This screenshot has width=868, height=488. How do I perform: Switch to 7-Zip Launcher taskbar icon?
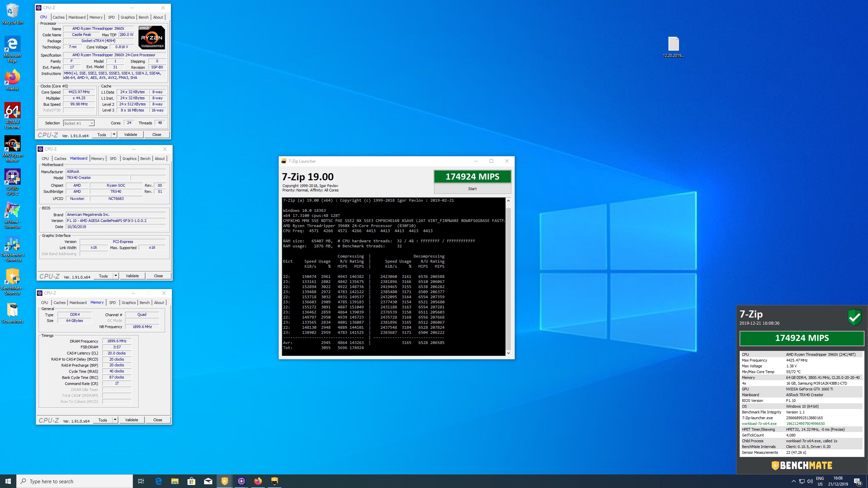(275, 481)
